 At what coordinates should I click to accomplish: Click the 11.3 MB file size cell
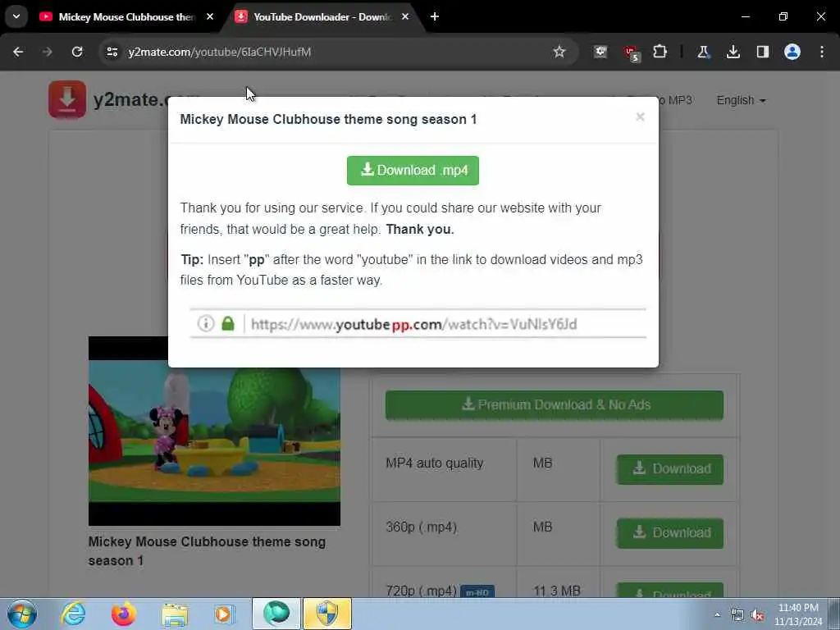[557, 591]
